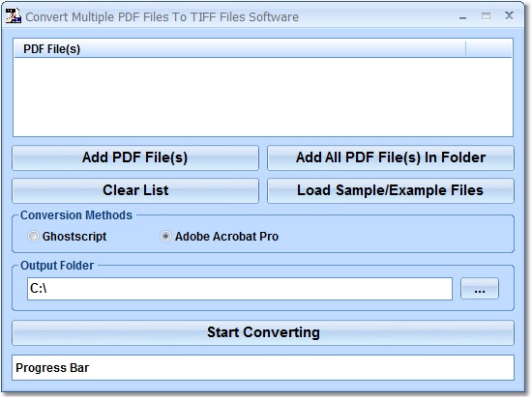Select the Ghostscript conversion method

[x=33, y=237]
